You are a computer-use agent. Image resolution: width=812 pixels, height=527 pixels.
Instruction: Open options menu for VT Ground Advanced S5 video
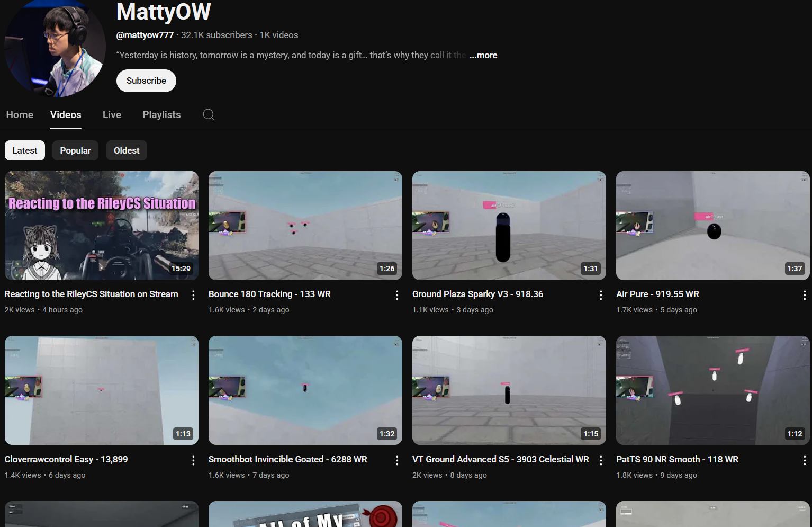(601, 460)
